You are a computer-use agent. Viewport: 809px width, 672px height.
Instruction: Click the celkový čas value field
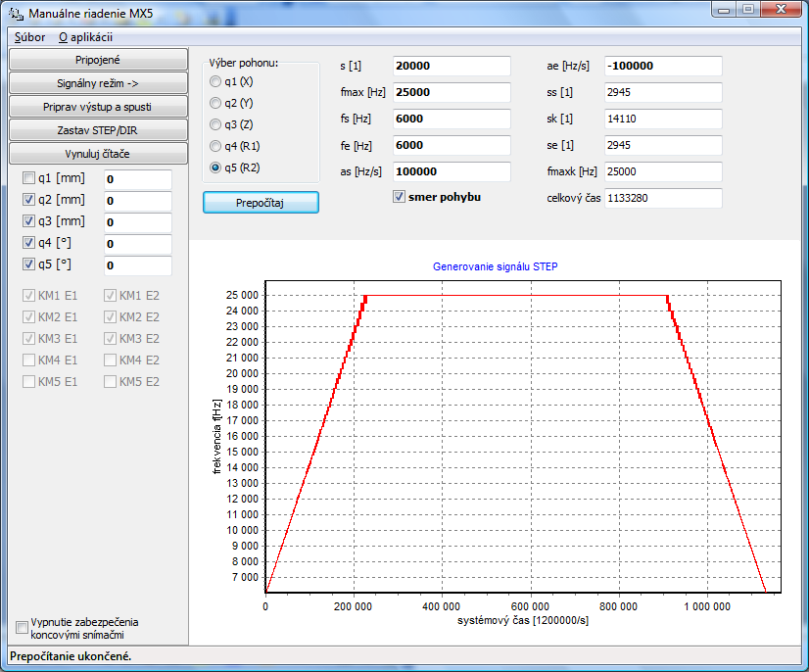[x=663, y=198]
